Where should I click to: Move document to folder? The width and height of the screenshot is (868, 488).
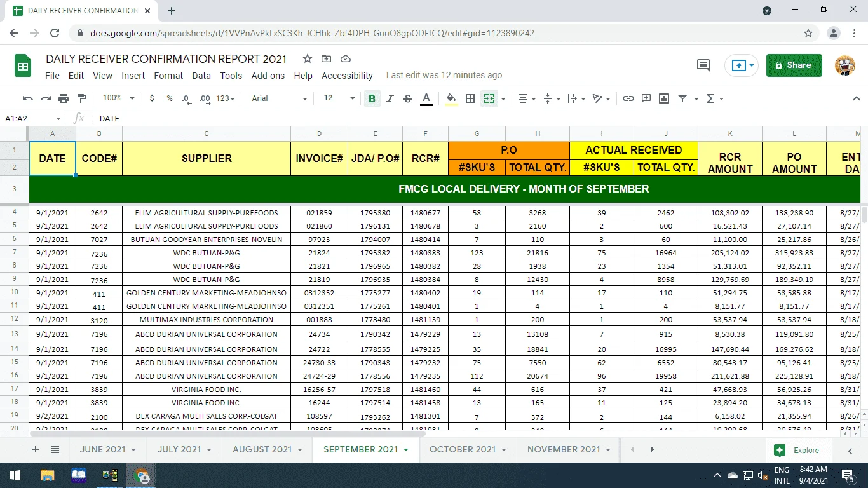pyautogui.click(x=327, y=58)
